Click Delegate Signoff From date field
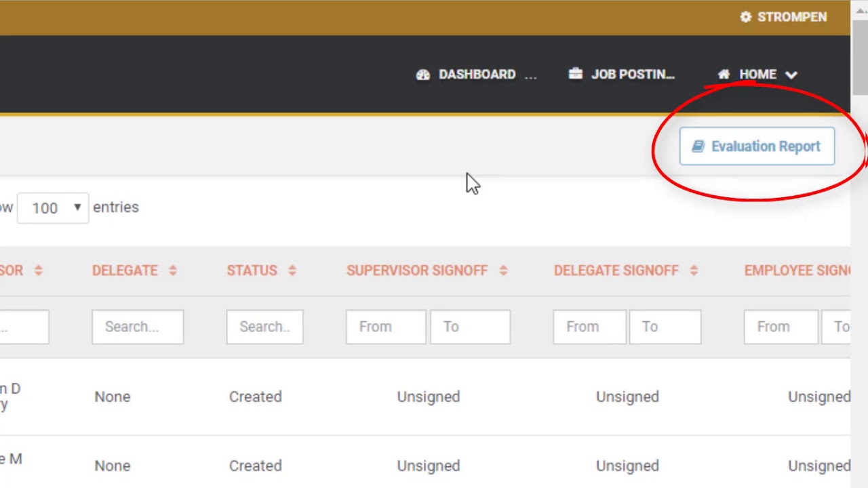 [590, 327]
